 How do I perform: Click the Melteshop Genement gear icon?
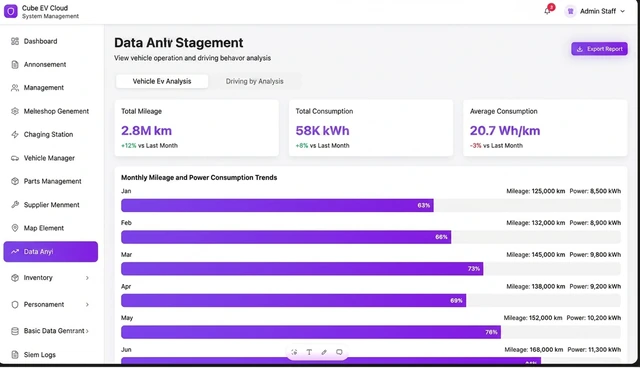(x=15, y=111)
